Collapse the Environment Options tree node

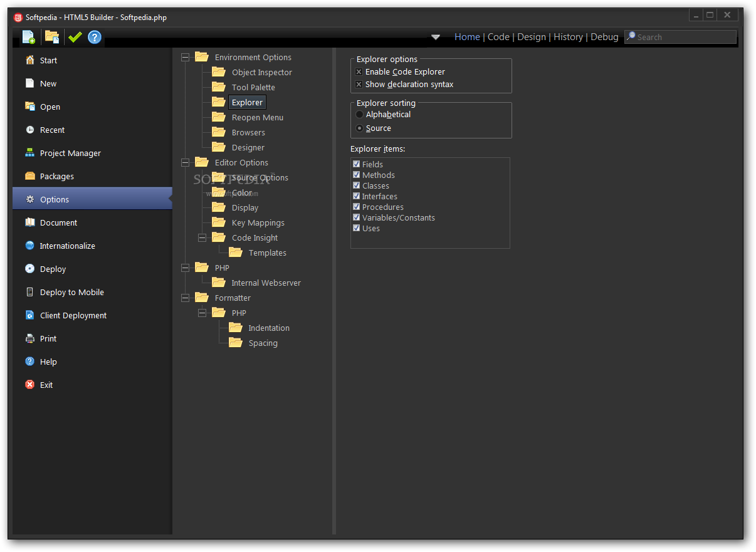[x=185, y=57]
